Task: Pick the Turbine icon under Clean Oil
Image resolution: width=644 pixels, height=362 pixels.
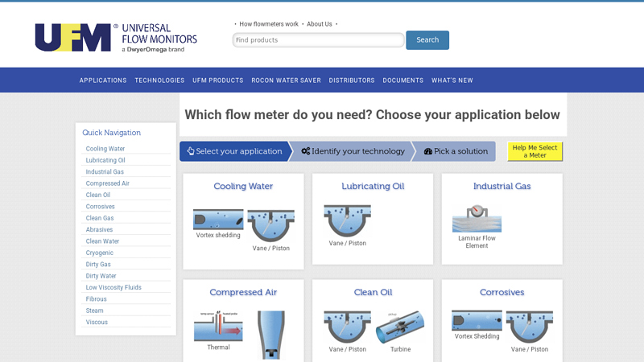Action: point(400,327)
